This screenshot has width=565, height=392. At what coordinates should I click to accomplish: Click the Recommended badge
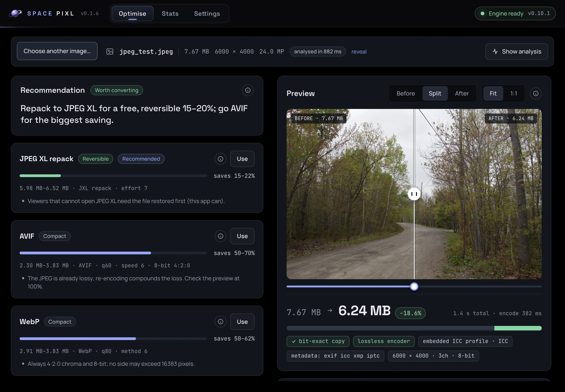141,159
